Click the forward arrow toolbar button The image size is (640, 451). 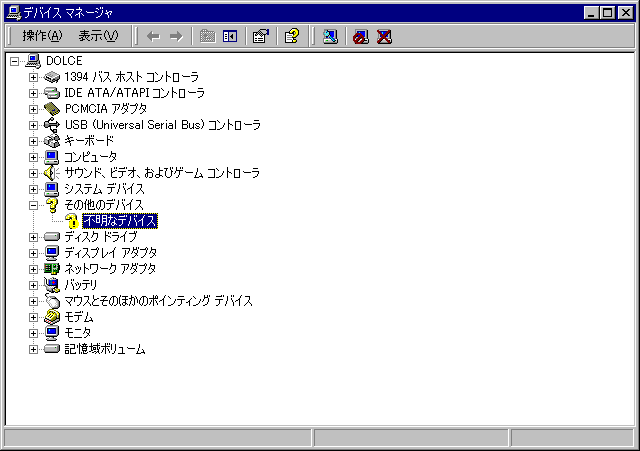click(x=176, y=37)
